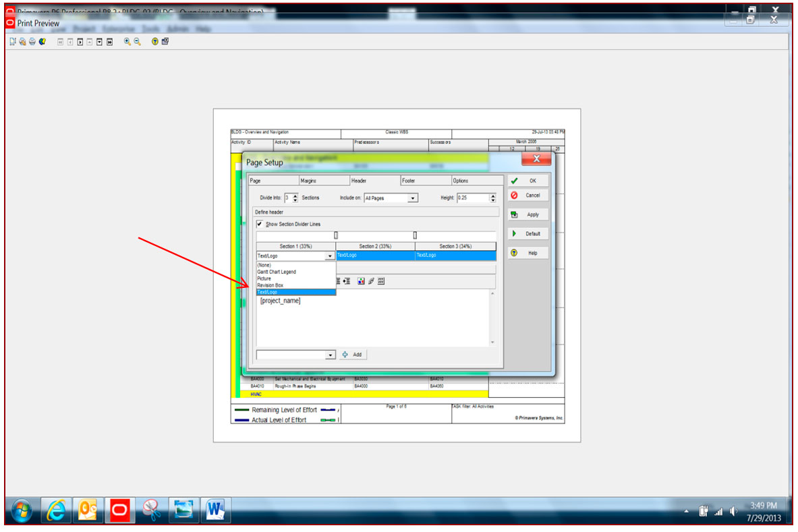798x532 pixels.
Task: Switch to the Page tab
Action: 274,181
